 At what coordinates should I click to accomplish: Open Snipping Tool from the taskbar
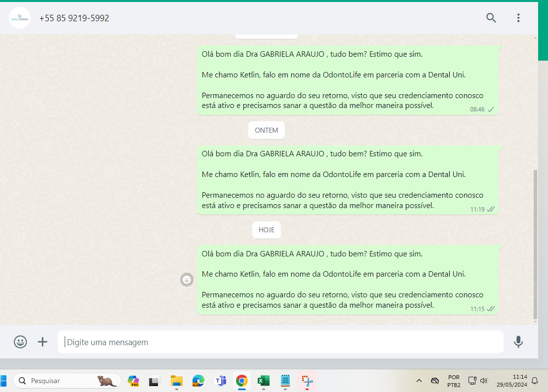click(x=307, y=381)
